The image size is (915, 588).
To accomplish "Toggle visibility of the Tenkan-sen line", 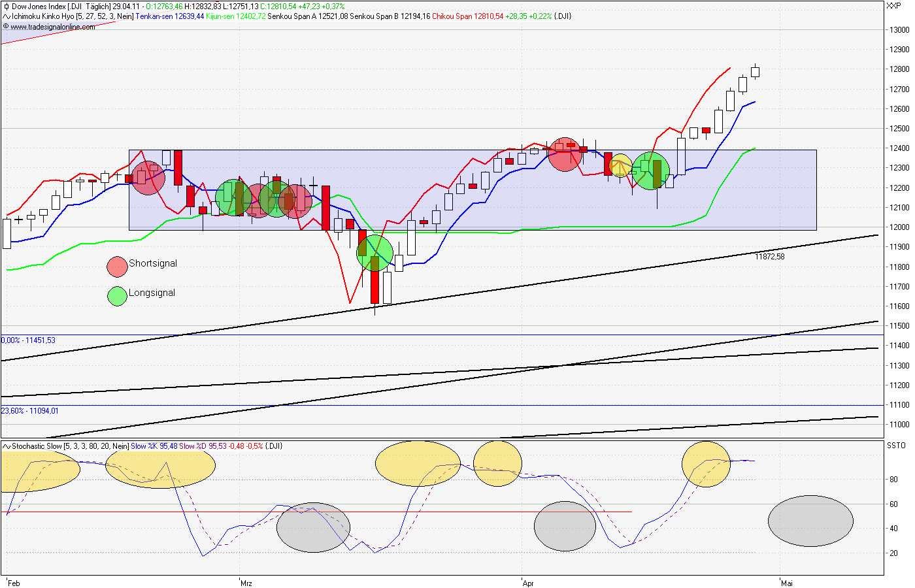I will [149, 16].
